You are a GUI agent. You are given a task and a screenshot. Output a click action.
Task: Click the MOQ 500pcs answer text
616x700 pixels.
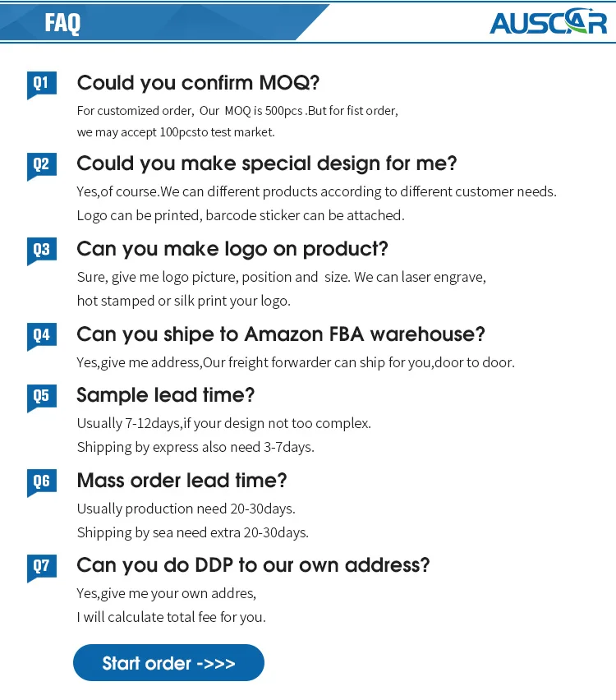[237, 110]
